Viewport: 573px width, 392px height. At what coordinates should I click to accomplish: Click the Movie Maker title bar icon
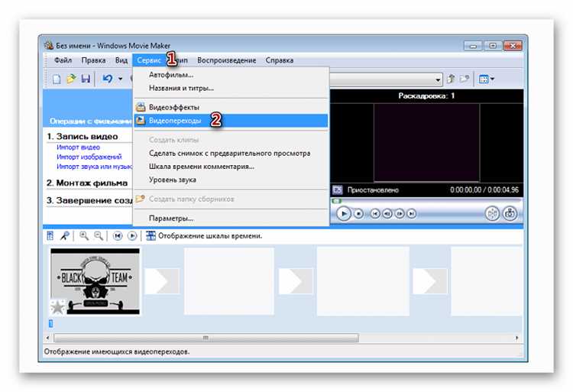49,46
